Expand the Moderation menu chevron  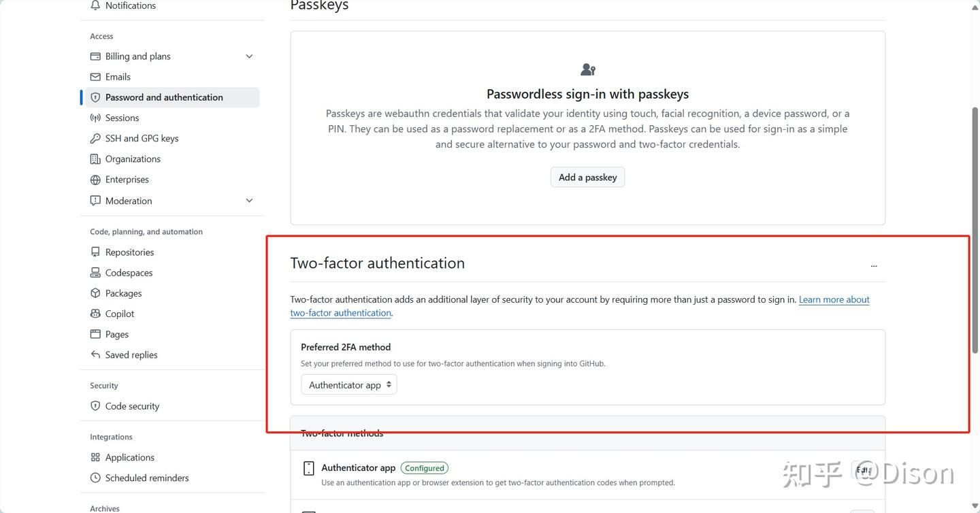click(x=249, y=201)
